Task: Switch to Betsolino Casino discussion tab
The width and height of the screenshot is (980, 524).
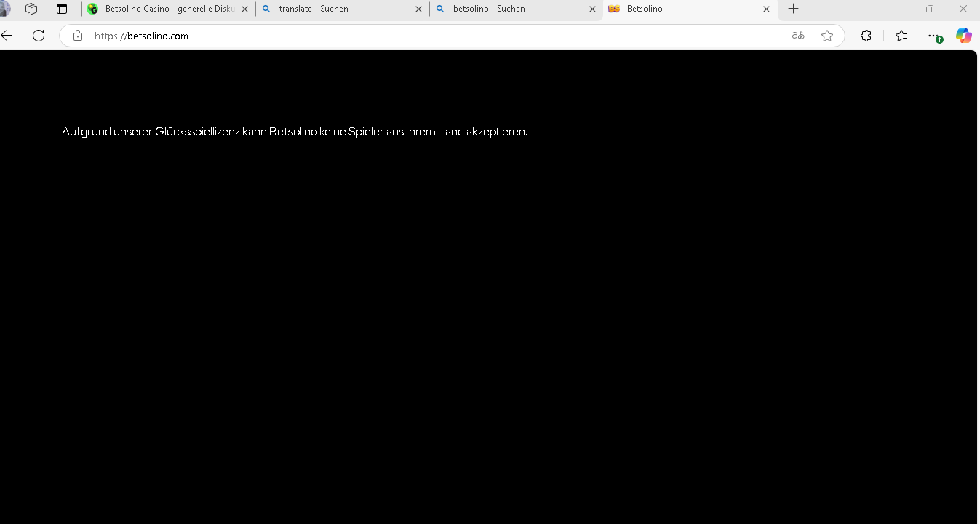Action: 166,9
